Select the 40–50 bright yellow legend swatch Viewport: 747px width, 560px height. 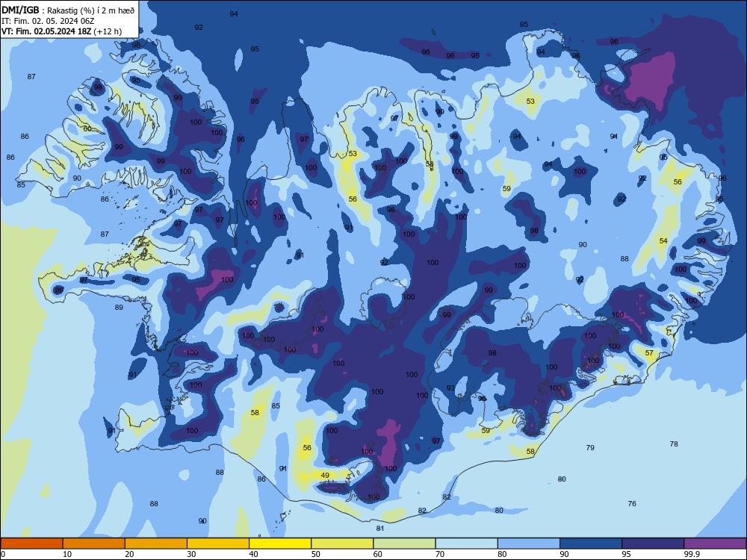click(x=280, y=544)
